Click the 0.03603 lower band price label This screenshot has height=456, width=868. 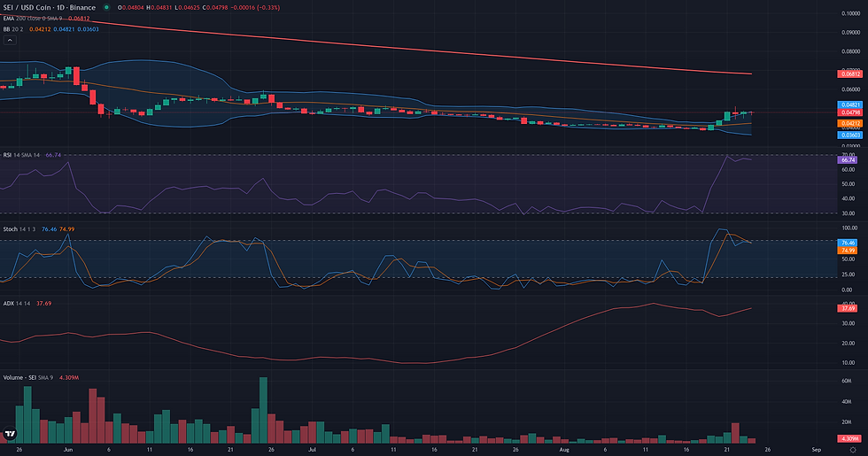coord(849,135)
